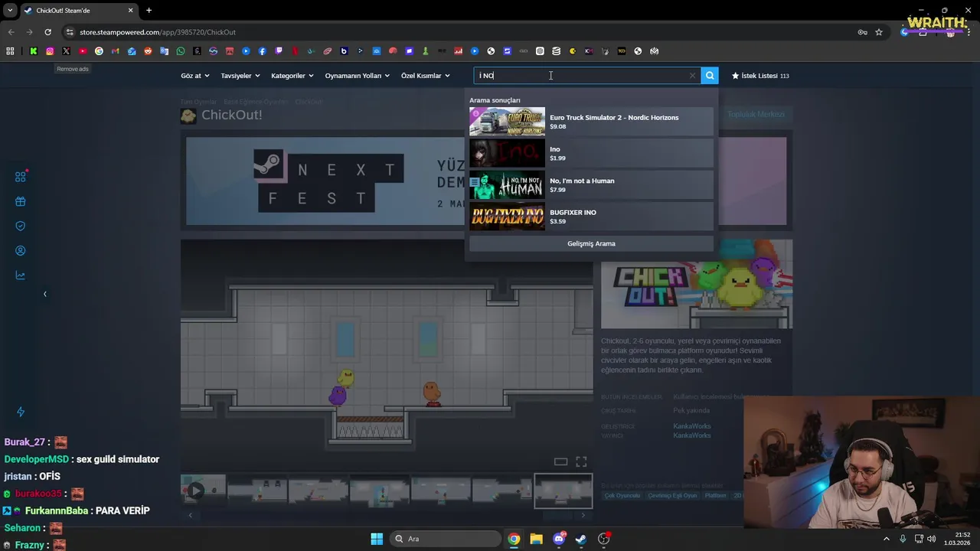Screen dimensions: 980x551
Task: Click the blue search magnifier button
Action: (710, 76)
